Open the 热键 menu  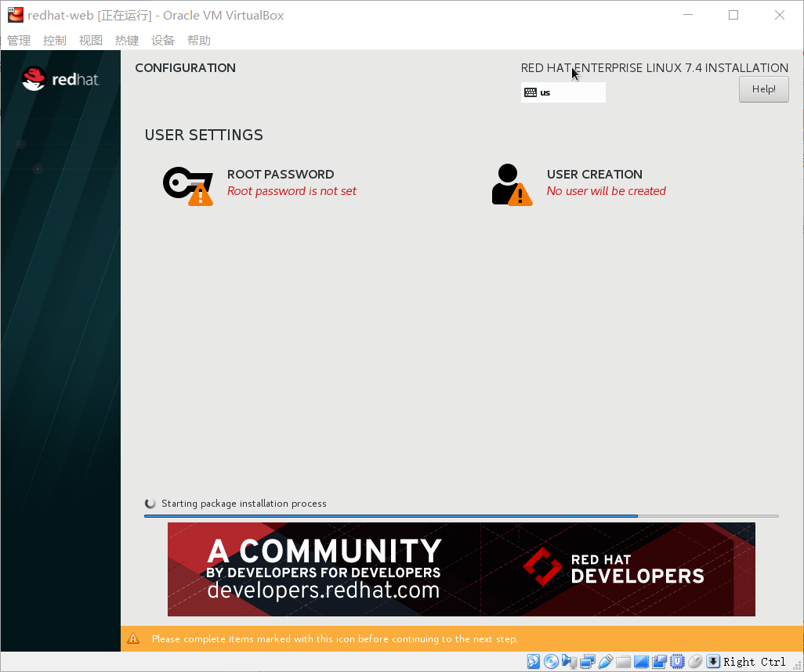pos(127,41)
